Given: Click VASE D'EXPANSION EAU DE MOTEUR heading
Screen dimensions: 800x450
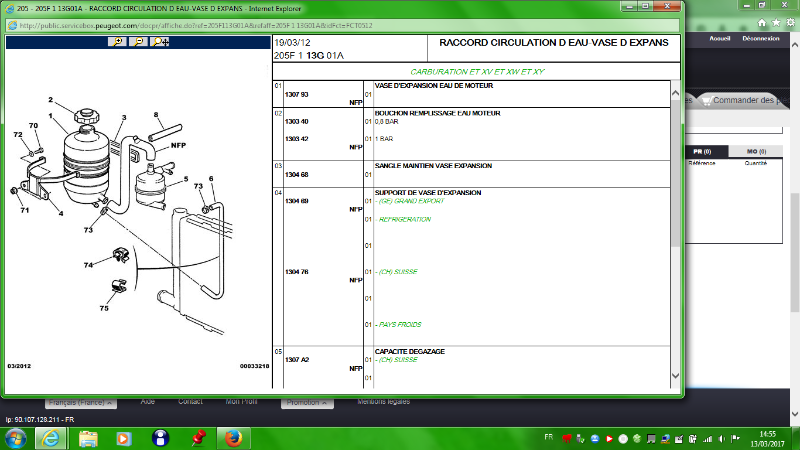Looking at the screenshot, I should pyautogui.click(x=434, y=86).
